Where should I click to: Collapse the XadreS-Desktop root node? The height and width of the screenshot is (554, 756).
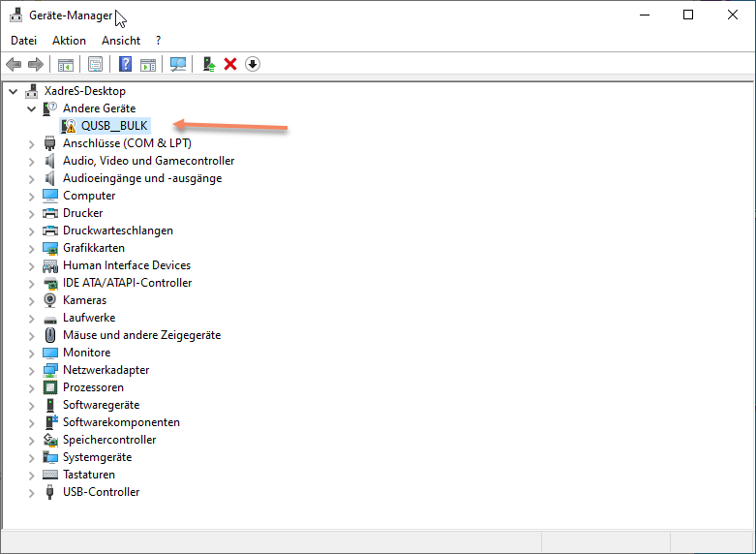[x=13, y=91]
